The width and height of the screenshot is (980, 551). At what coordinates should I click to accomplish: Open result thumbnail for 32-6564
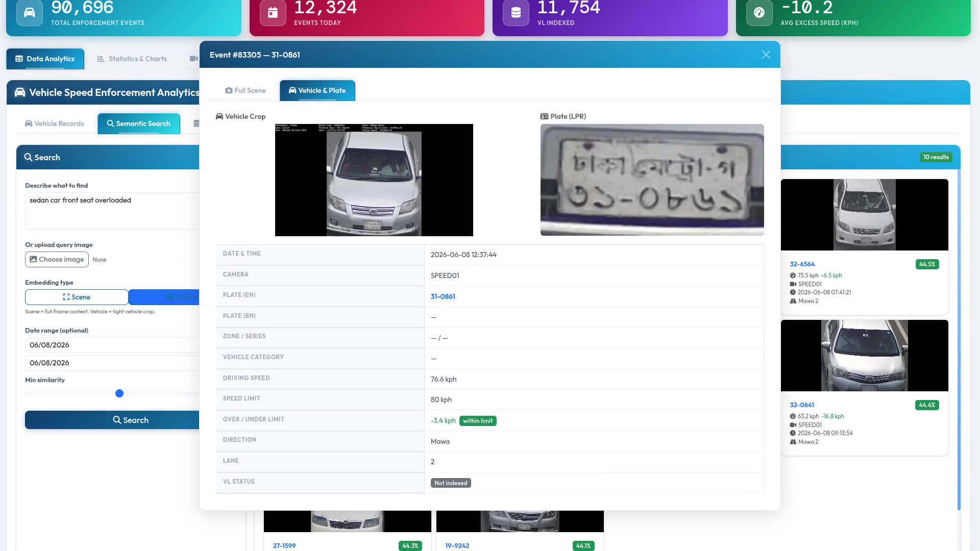coord(864,215)
